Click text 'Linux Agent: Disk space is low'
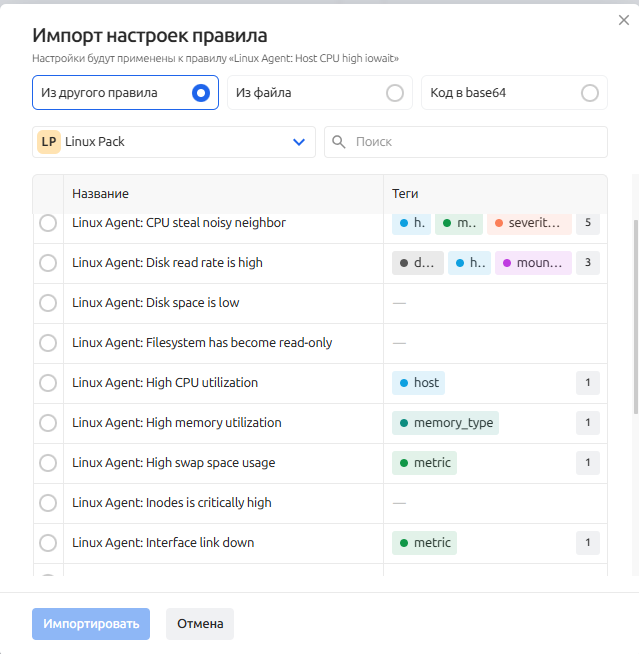Viewport: 639px width, 654px height. 156,303
